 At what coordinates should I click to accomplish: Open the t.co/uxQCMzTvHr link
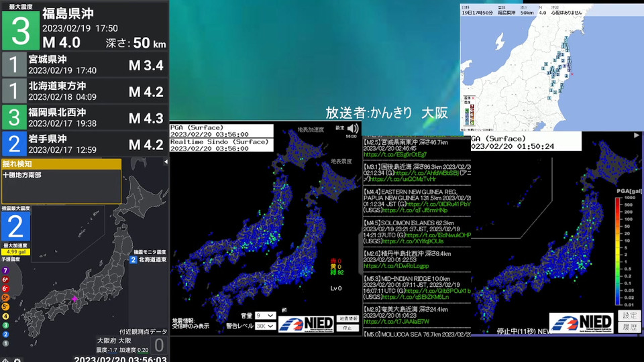coord(403,180)
